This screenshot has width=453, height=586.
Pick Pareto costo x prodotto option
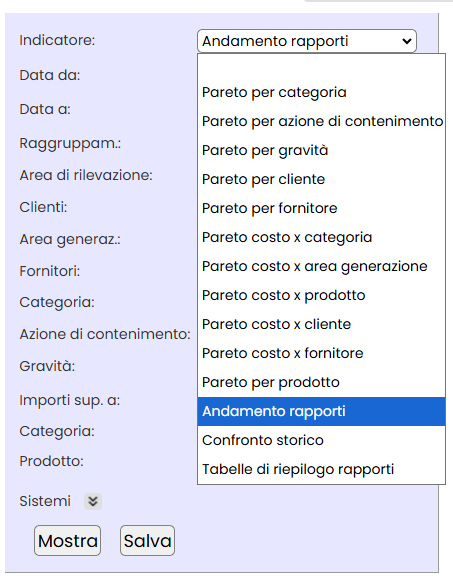coord(321,295)
